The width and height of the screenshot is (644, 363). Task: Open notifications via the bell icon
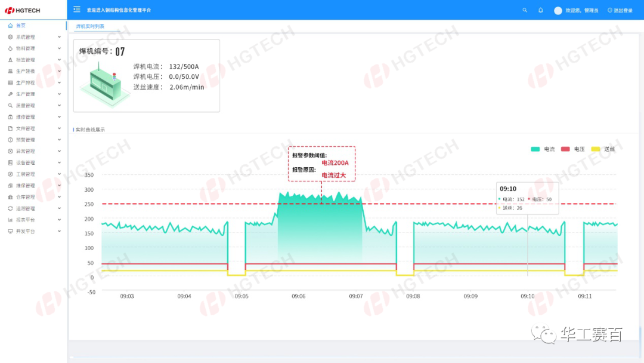pyautogui.click(x=541, y=10)
